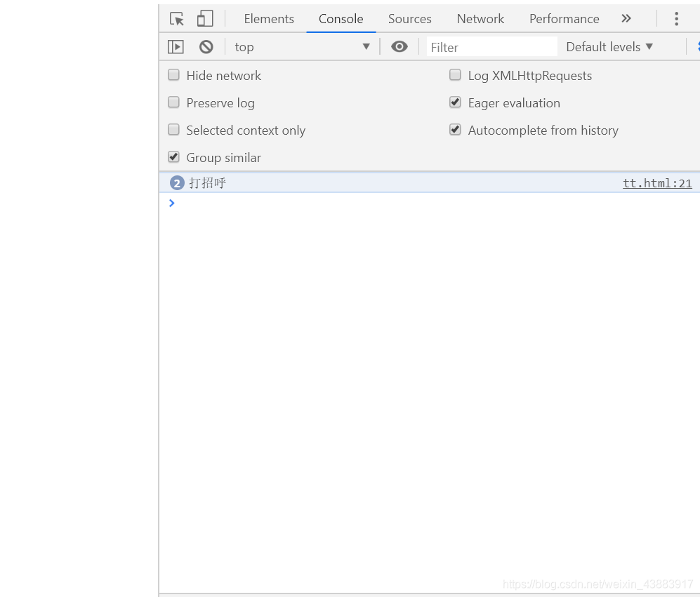
Task: Open the Default levels dropdown
Action: pos(609,47)
